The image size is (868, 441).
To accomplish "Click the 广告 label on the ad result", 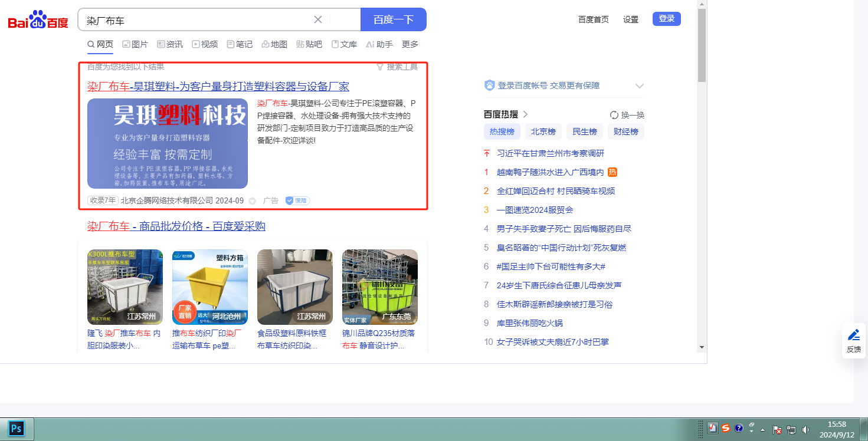I will (x=271, y=200).
